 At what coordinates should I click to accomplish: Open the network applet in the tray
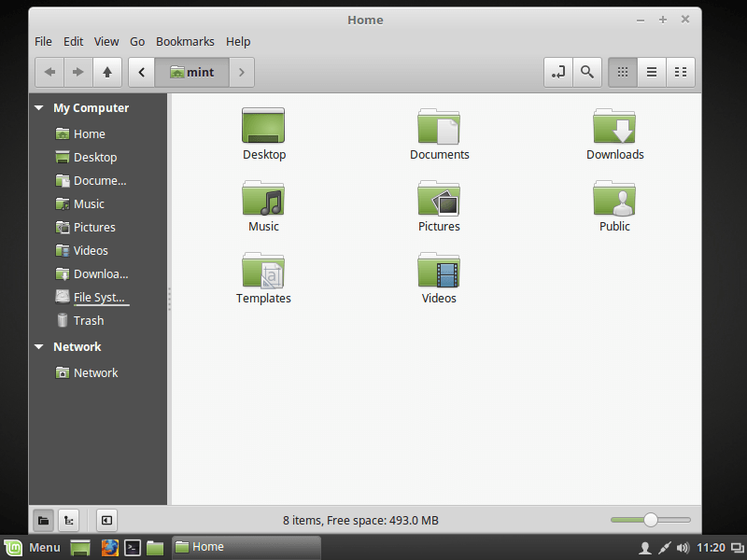click(x=664, y=548)
